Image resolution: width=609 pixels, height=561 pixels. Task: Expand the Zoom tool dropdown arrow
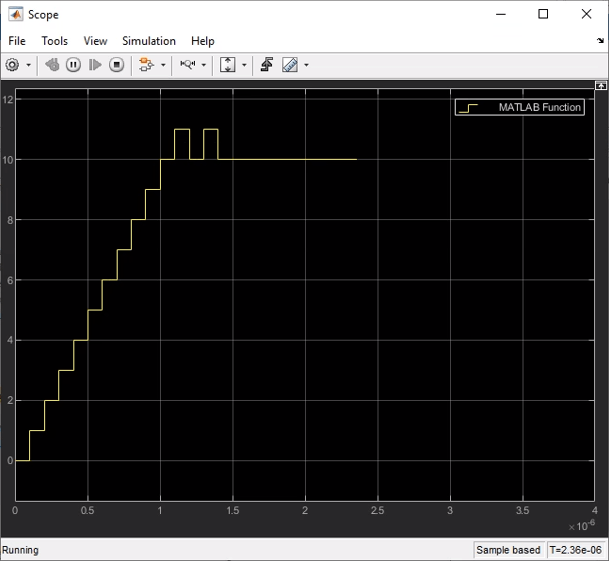click(204, 65)
